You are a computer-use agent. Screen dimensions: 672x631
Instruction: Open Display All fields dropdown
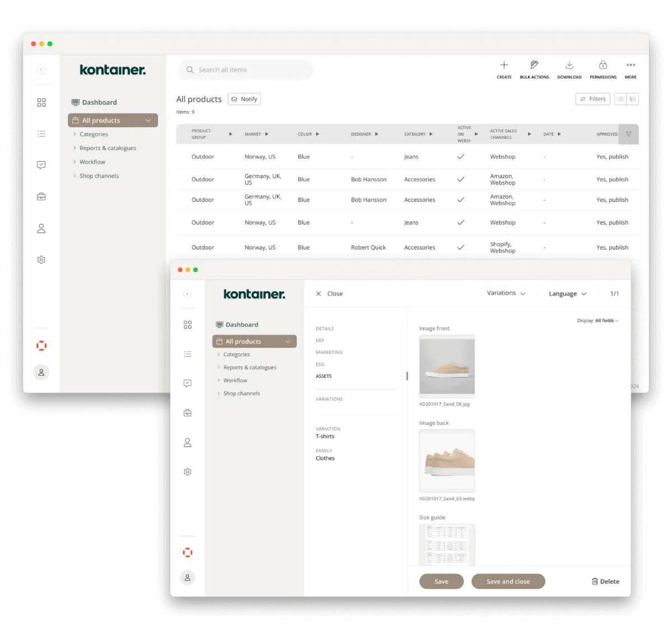(598, 321)
